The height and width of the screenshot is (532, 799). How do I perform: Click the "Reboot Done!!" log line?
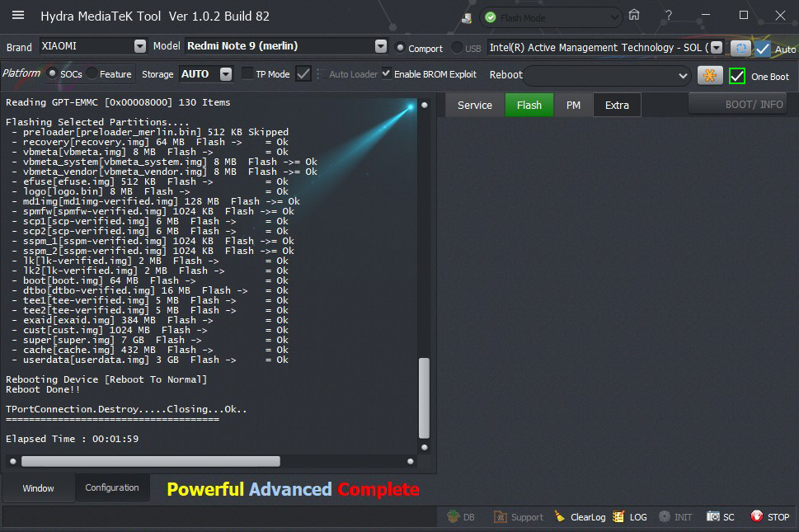pyautogui.click(x=43, y=389)
